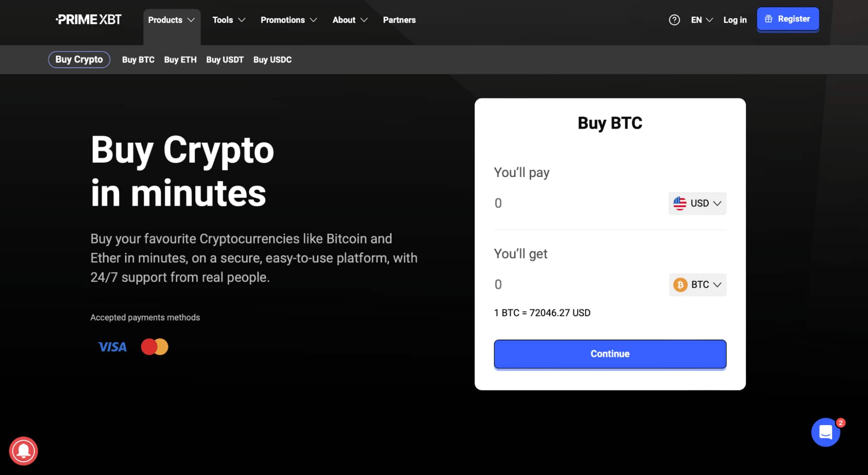Select the Buy USDT option
This screenshot has width=868, height=475.
tap(225, 59)
